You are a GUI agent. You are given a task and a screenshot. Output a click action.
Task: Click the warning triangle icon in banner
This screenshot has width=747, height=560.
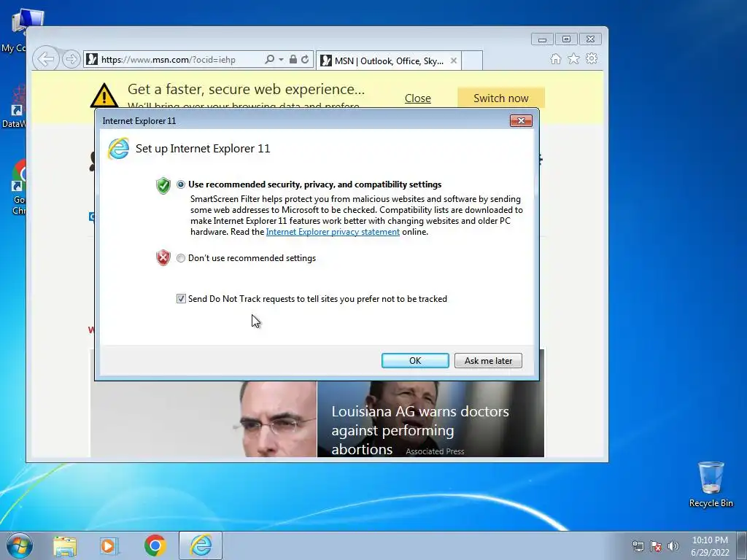104,95
